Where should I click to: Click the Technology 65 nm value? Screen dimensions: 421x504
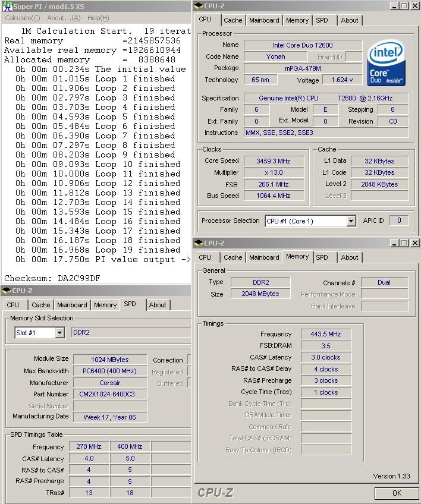coord(260,80)
